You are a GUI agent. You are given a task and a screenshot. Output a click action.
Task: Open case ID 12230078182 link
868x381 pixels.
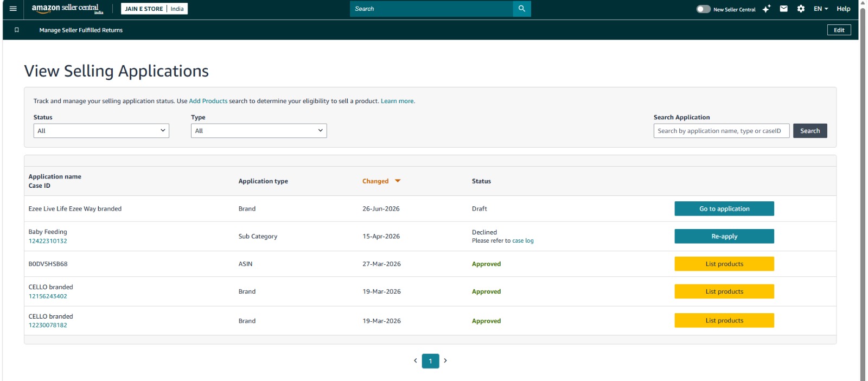tap(48, 325)
